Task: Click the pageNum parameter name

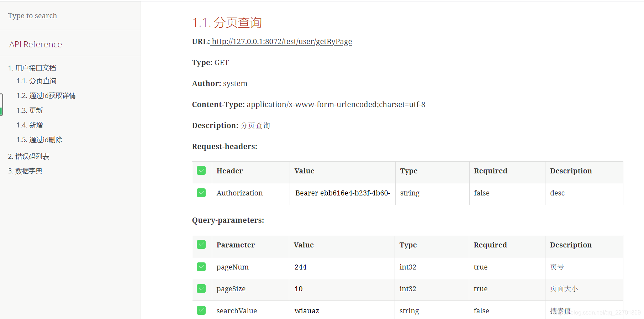Action: click(232, 267)
